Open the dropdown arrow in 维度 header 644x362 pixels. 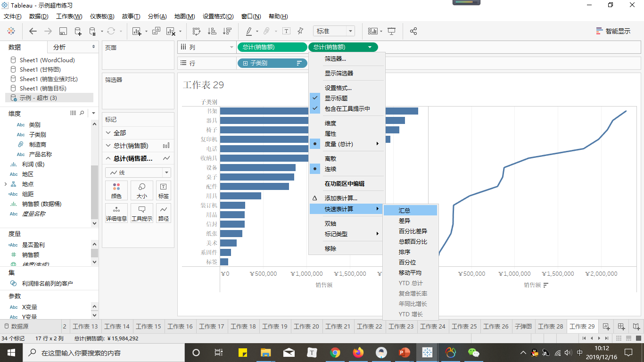tap(93, 113)
